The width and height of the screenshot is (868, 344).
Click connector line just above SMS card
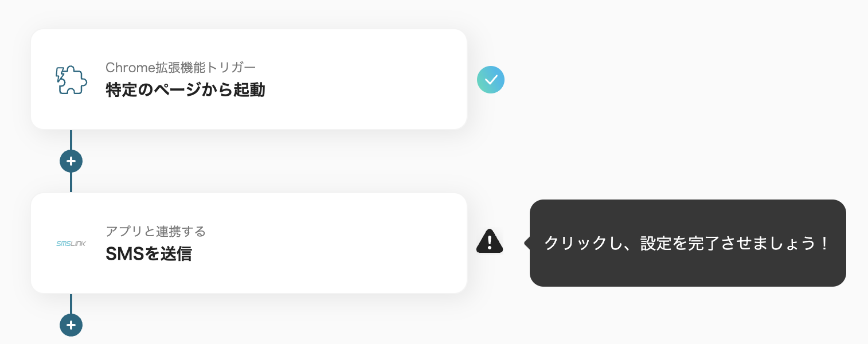click(x=71, y=182)
